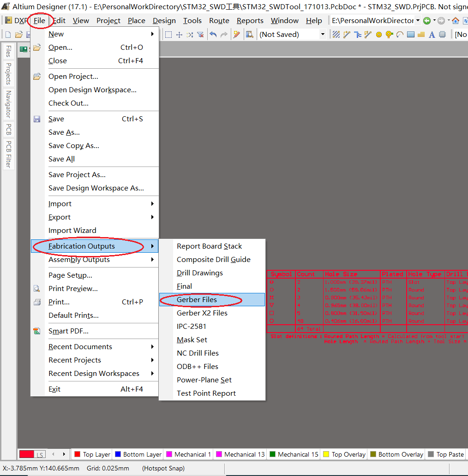Image resolution: width=468 pixels, height=476 pixels.
Task: Open the PCB Filter side panel tab
Action: click(x=8, y=154)
